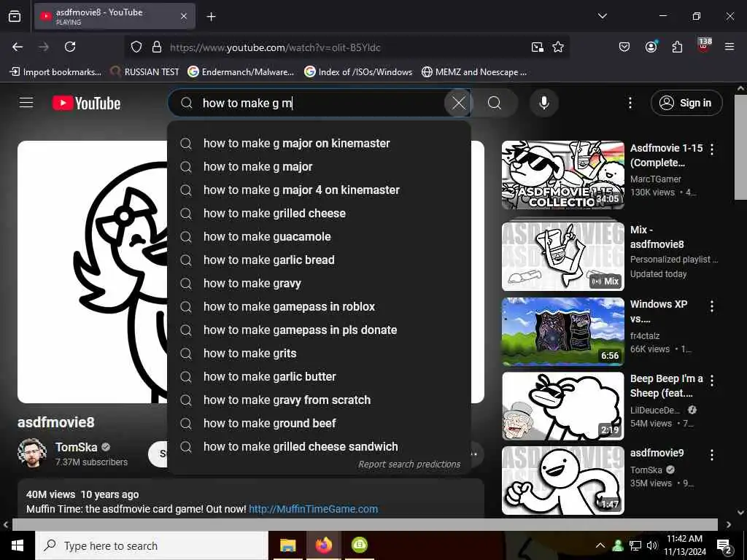This screenshot has height=560, width=747.
Task: Save page to Pocket
Action: (624, 47)
